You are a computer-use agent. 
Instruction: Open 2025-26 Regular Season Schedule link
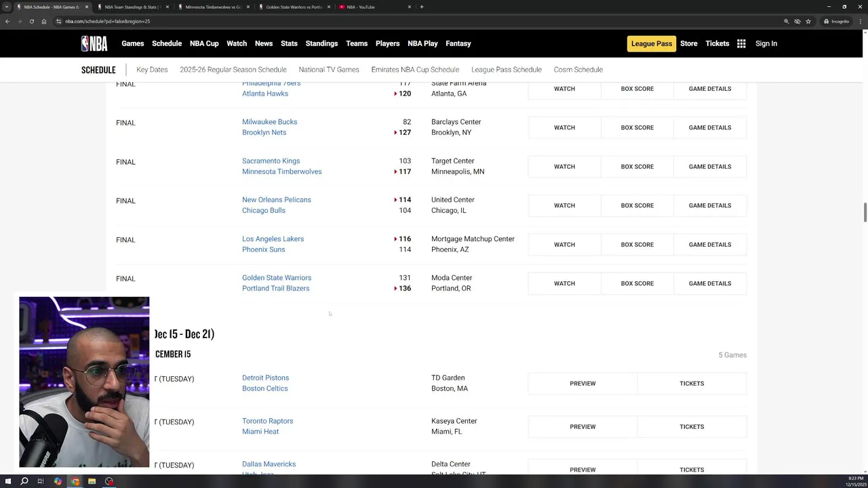pos(233,69)
